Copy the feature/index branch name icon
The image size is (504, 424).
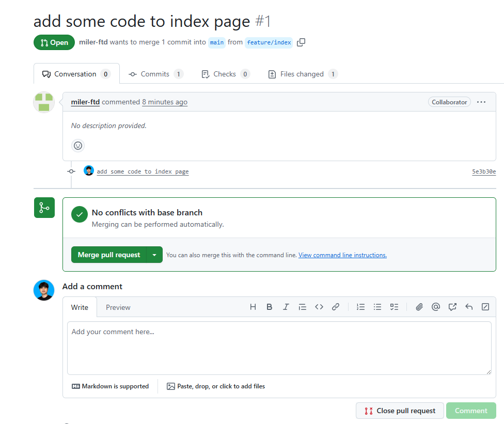coord(301,42)
